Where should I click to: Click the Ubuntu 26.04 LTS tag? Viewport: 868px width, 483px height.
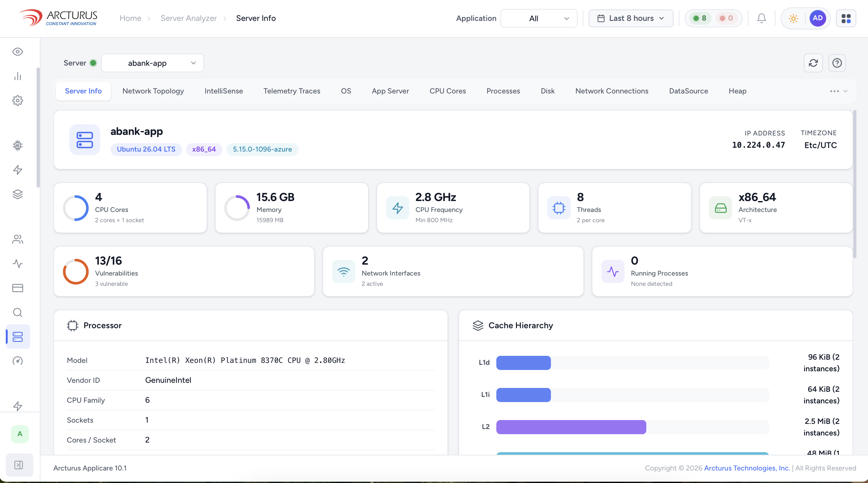click(146, 149)
